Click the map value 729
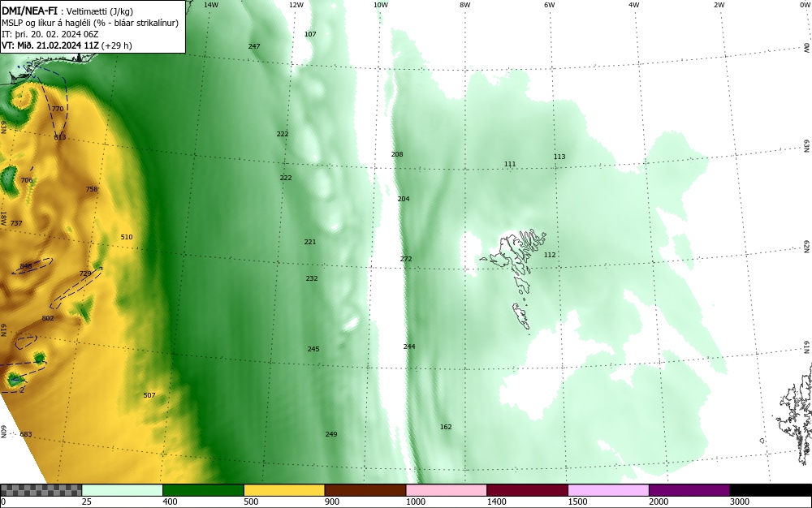Screen dimensions: 812x508 click(x=85, y=273)
